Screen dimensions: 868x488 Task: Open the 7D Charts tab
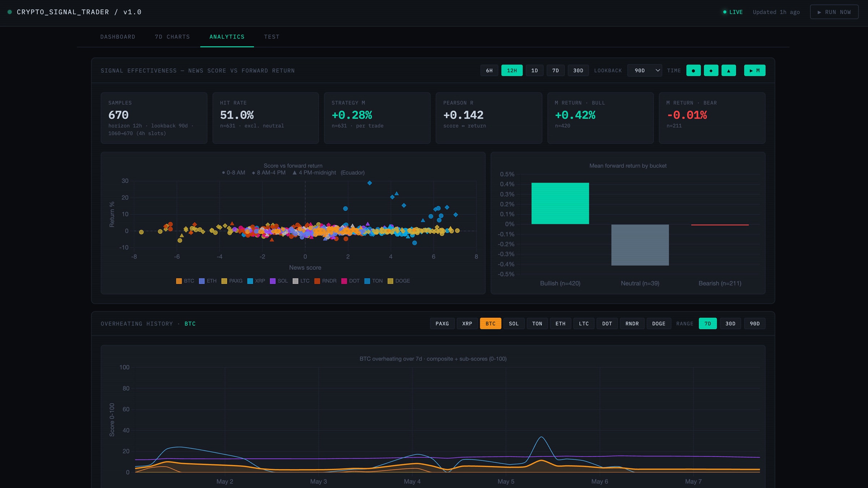pyautogui.click(x=172, y=37)
